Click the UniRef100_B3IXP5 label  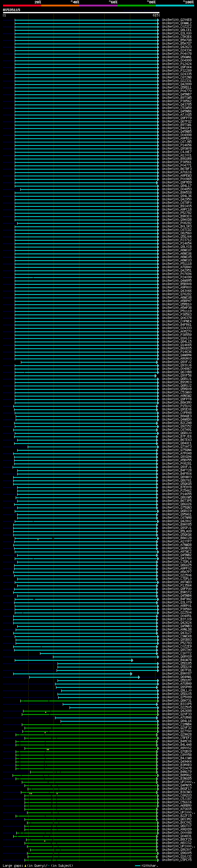(x=177, y=704)
